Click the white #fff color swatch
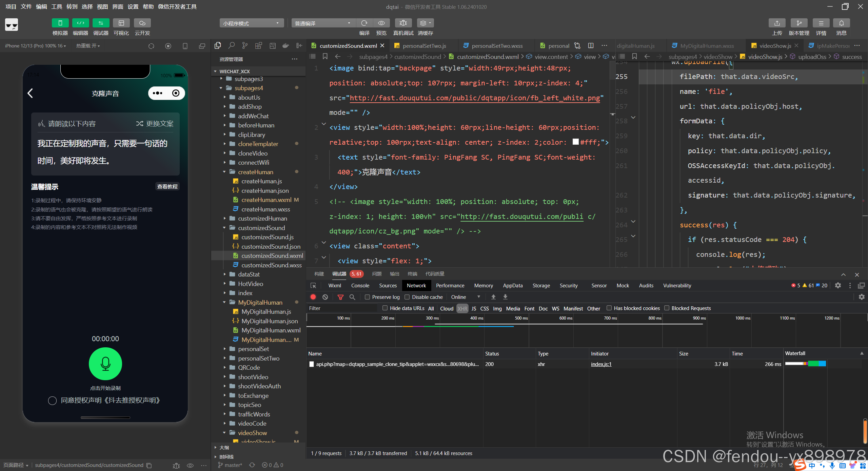 click(575, 142)
